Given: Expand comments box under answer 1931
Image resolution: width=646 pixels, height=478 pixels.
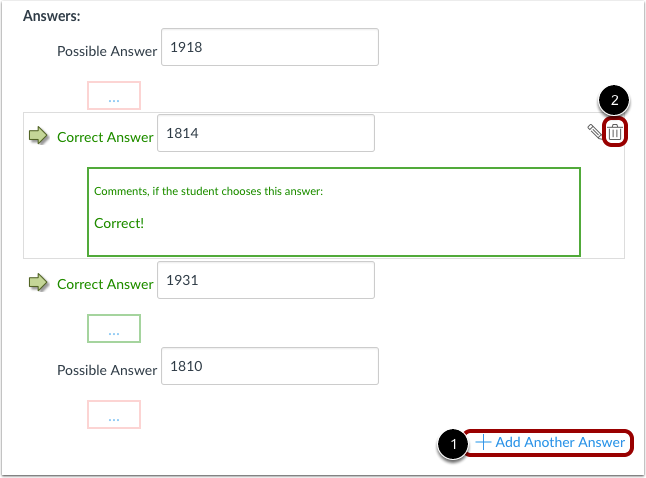Looking at the screenshot, I should [x=114, y=328].
